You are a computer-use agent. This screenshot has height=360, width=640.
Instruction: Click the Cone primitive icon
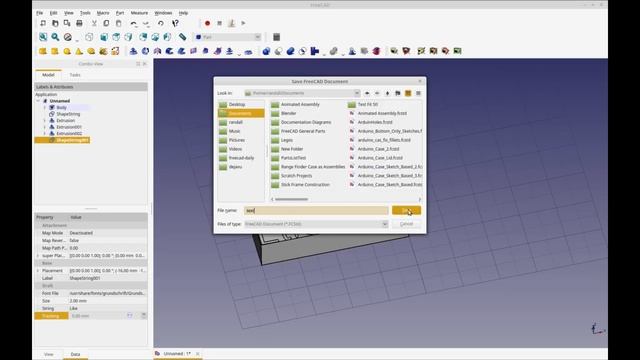point(79,51)
